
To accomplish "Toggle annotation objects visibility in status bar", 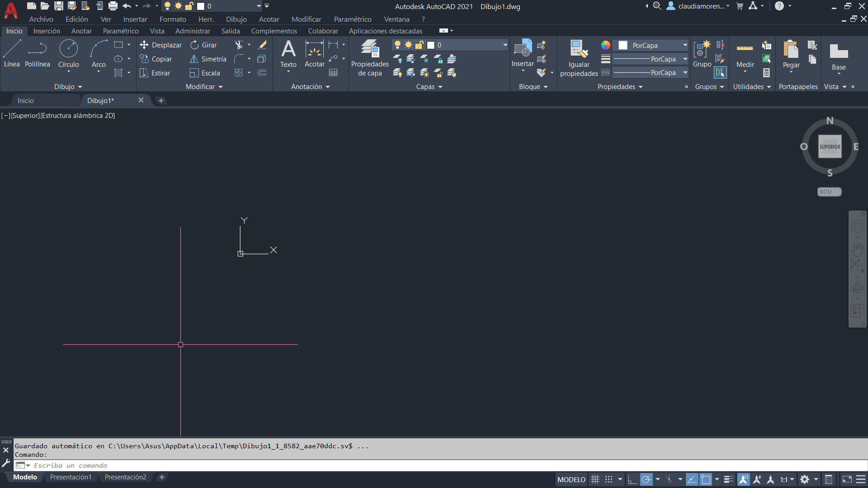I will coord(743,479).
